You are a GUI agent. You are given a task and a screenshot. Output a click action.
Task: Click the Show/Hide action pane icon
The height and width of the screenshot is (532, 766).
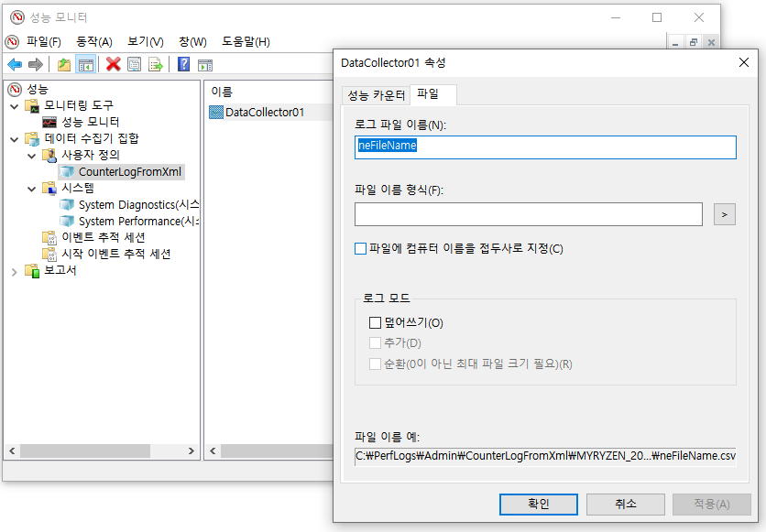[205, 64]
